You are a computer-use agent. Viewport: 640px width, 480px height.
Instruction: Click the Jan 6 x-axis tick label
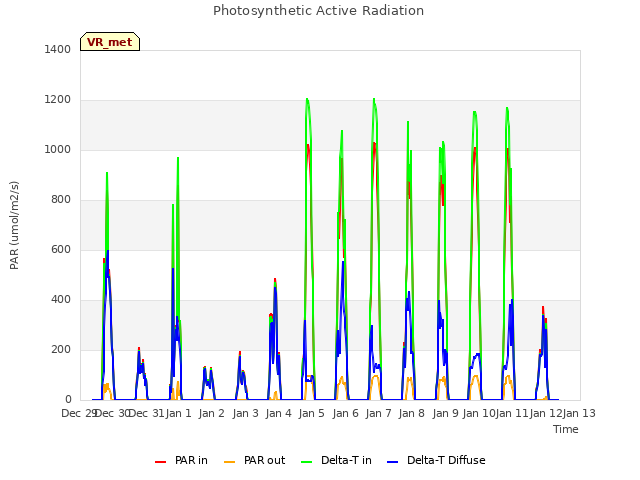[345, 413]
